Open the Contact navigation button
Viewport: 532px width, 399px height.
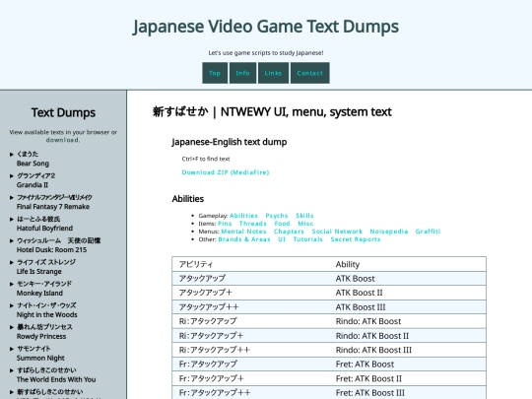pyautogui.click(x=309, y=73)
